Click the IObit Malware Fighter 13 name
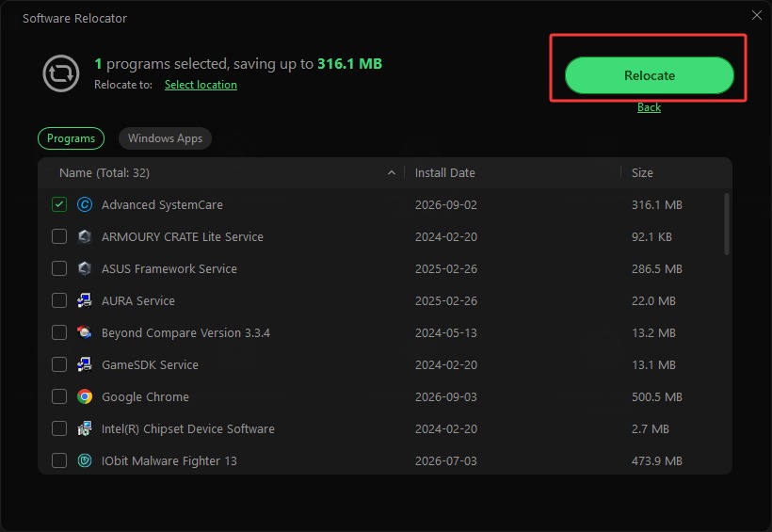 point(169,461)
